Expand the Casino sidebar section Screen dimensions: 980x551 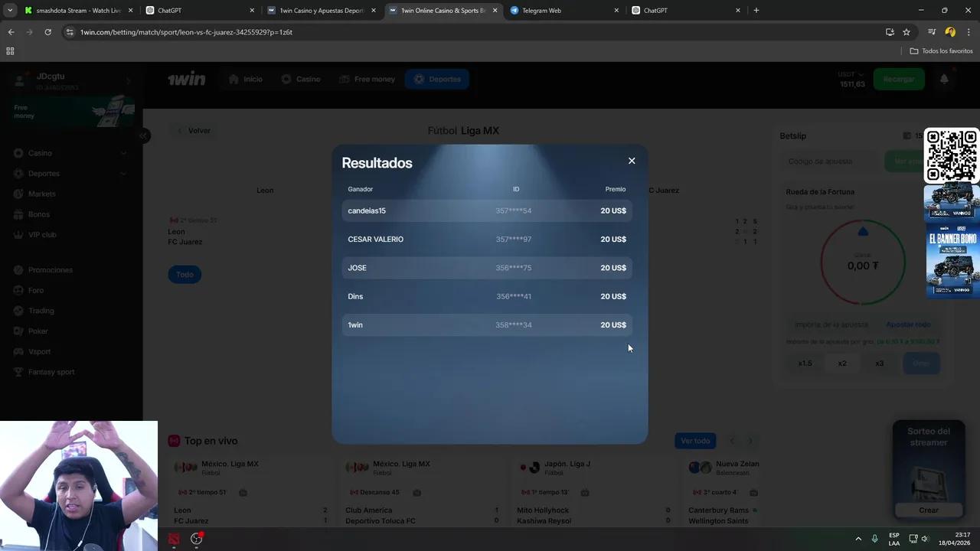click(x=123, y=153)
